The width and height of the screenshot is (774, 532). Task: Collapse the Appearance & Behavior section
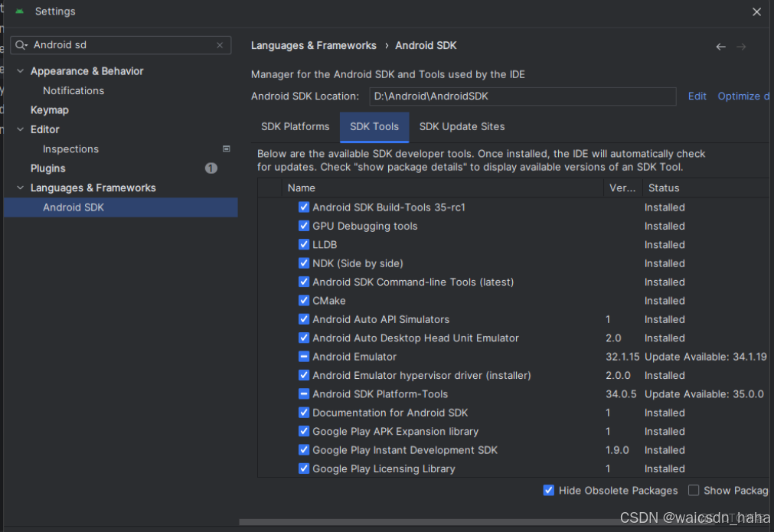(x=19, y=70)
